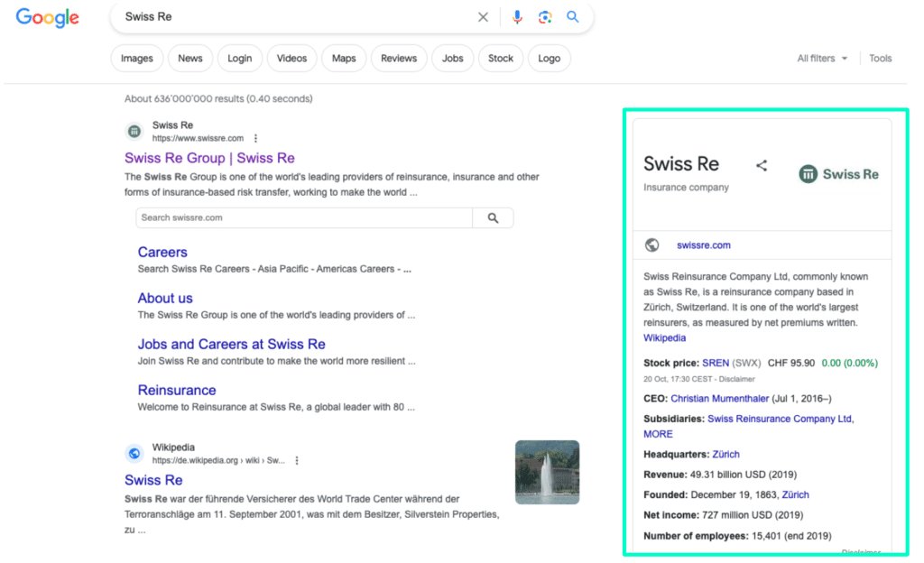Click the Swiss Re favicon in first result

click(x=134, y=131)
